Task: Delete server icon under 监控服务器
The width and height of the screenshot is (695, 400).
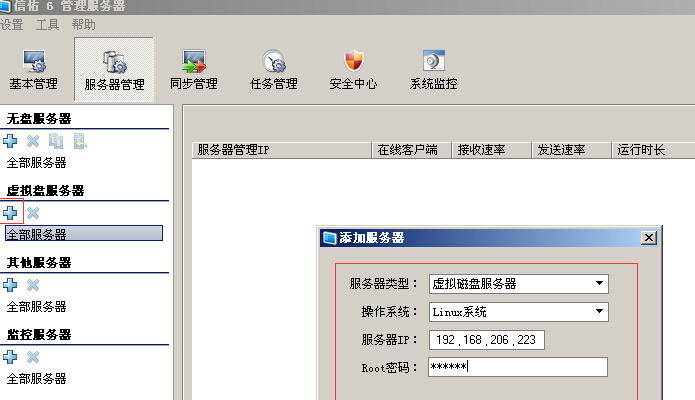Action: click(33, 357)
